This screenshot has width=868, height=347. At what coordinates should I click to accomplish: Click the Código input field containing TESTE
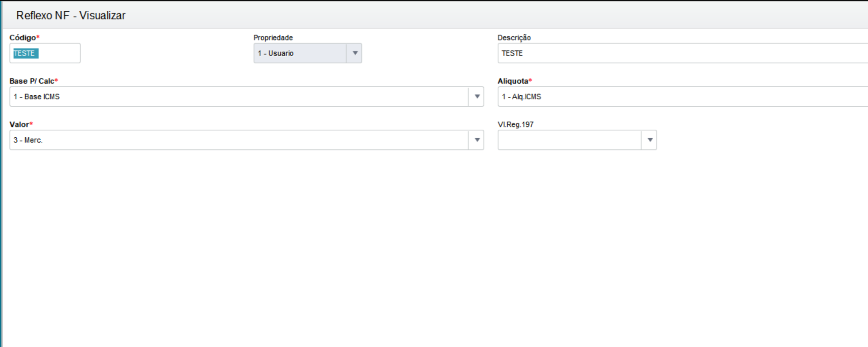[x=45, y=53]
